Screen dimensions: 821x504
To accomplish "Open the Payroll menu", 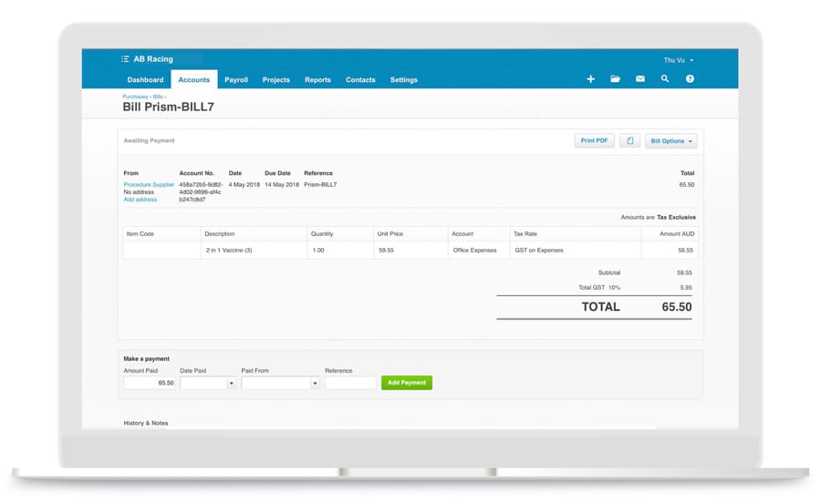I will [236, 80].
